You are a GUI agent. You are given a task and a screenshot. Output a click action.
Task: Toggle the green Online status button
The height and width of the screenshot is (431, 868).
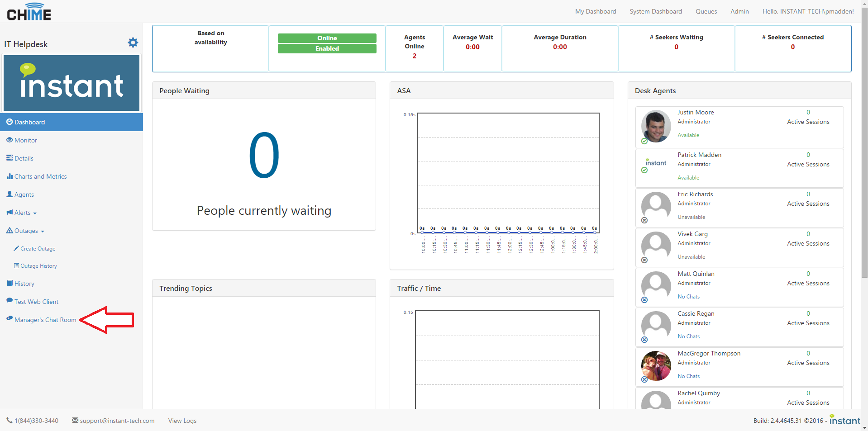point(327,38)
